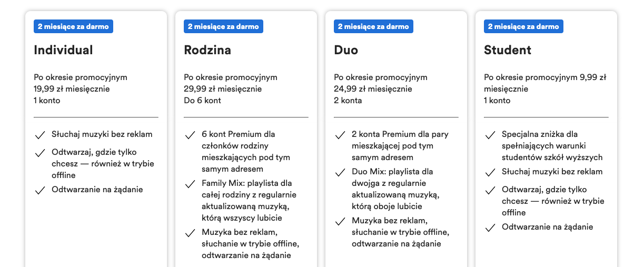The image size is (644, 267).
Task: Select the Individual plan heading
Action: point(63,50)
